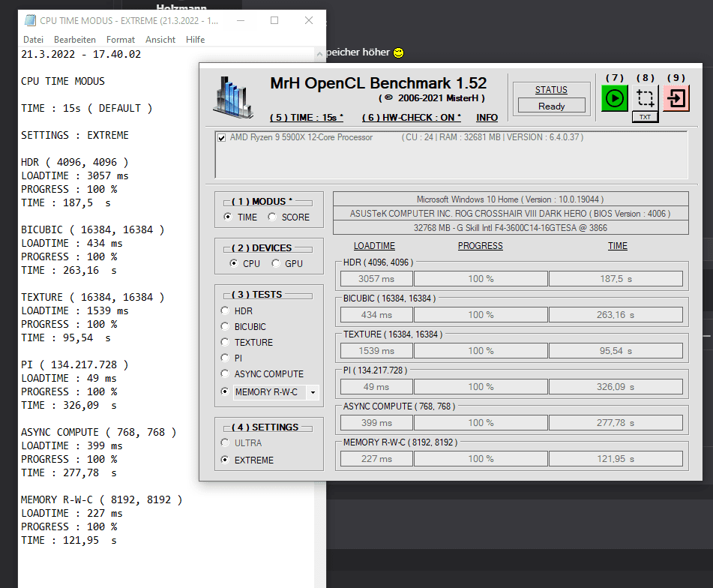This screenshot has height=588, width=713.
Task: Choose EXTREME settings radio button
Action: pos(225,460)
